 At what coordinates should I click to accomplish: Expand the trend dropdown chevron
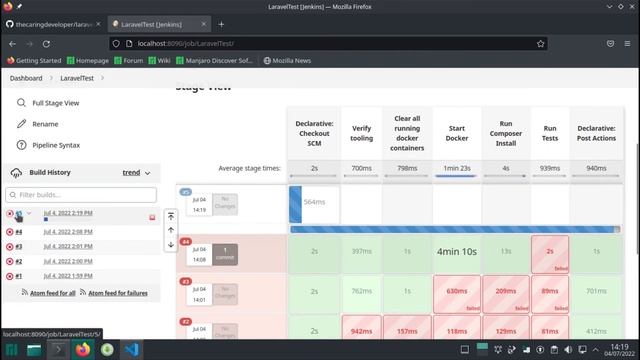148,173
